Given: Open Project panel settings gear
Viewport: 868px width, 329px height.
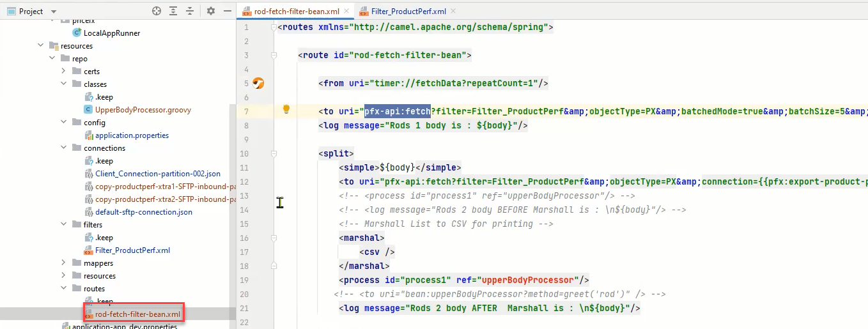Looking at the screenshot, I should pos(211,11).
